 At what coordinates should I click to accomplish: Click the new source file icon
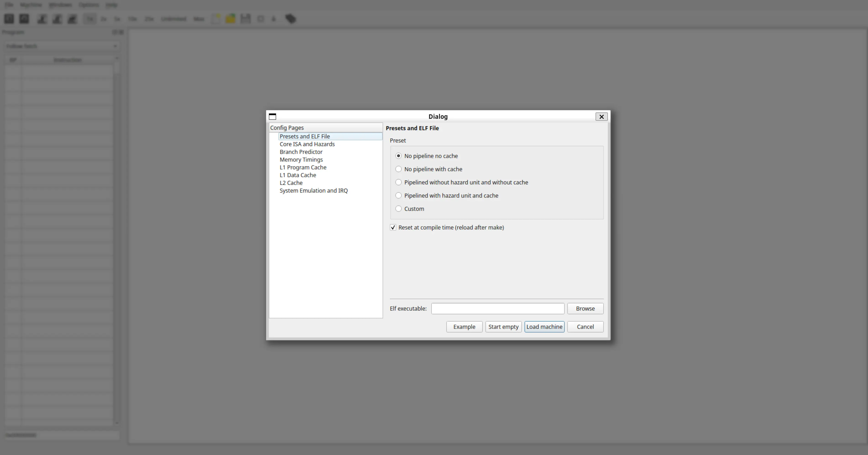pyautogui.click(x=216, y=19)
